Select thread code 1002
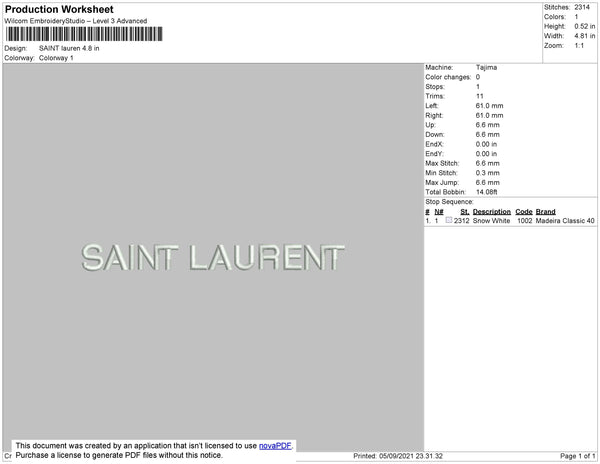This screenshot has width=600, height=464. coord(525,221)
